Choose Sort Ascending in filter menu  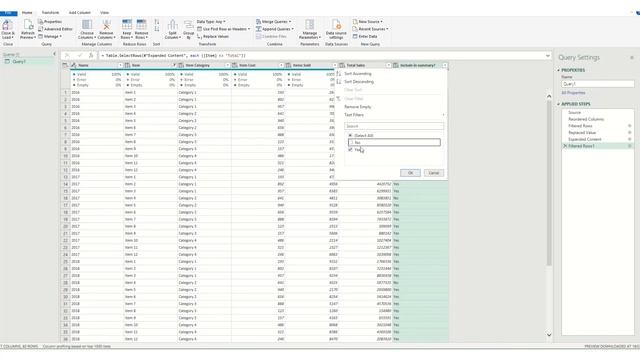(358, 74)
